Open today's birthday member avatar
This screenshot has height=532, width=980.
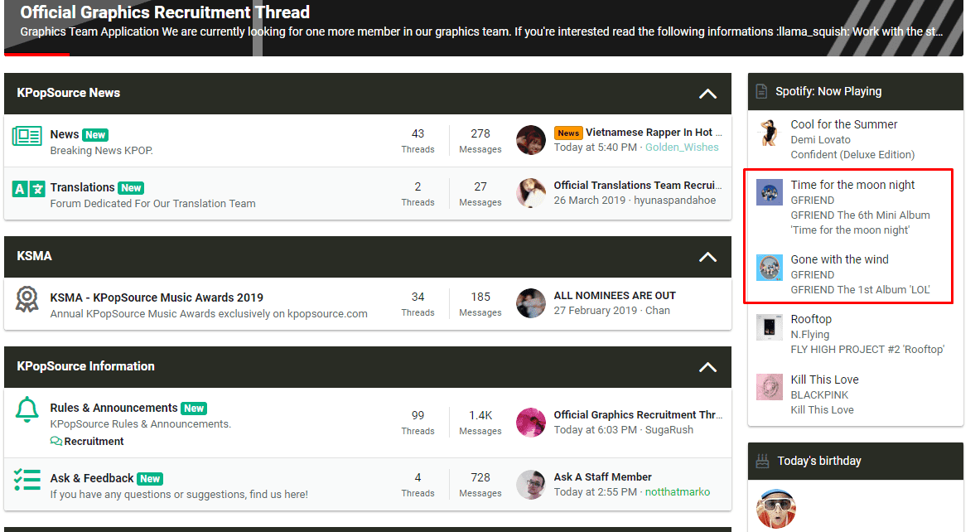click(x=775, y=508)
